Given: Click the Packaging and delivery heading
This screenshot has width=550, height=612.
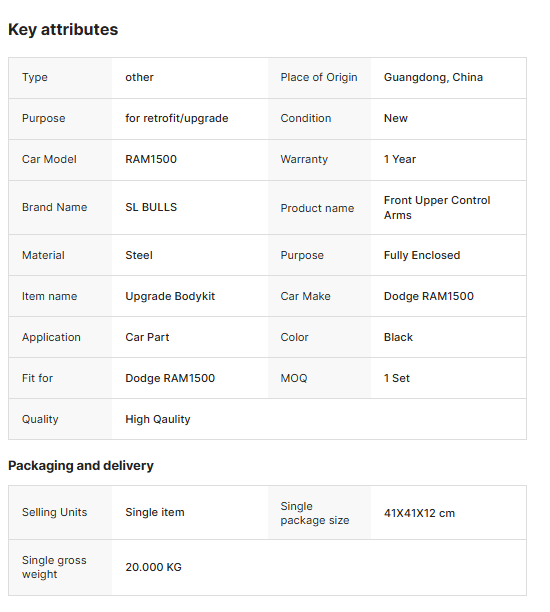Looking at the screenshot, I should (x=81, y=466).
